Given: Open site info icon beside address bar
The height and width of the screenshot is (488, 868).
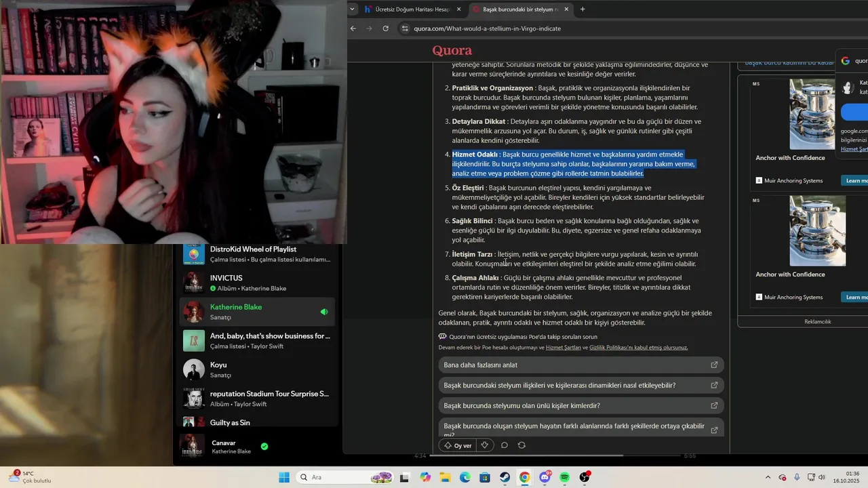Looking at the screenshot, I should (406, 28).
